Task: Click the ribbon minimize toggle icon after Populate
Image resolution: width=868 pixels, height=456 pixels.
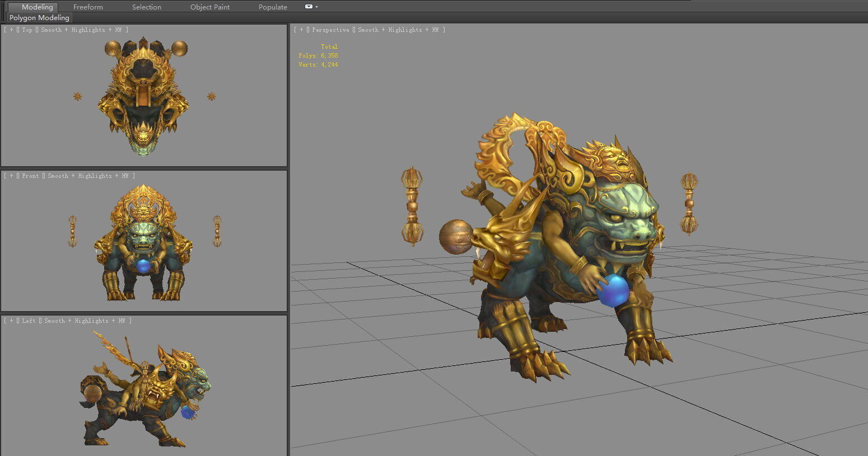Action: [x=309, y=7]
